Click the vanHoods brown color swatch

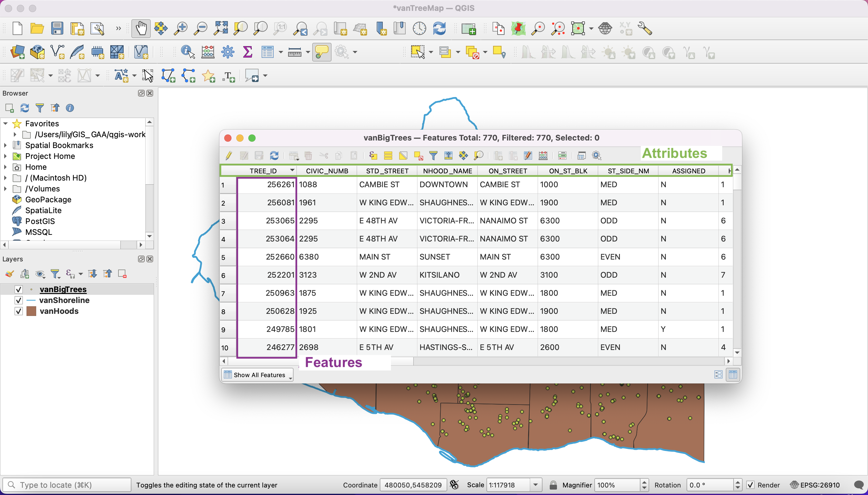[31, 311]
